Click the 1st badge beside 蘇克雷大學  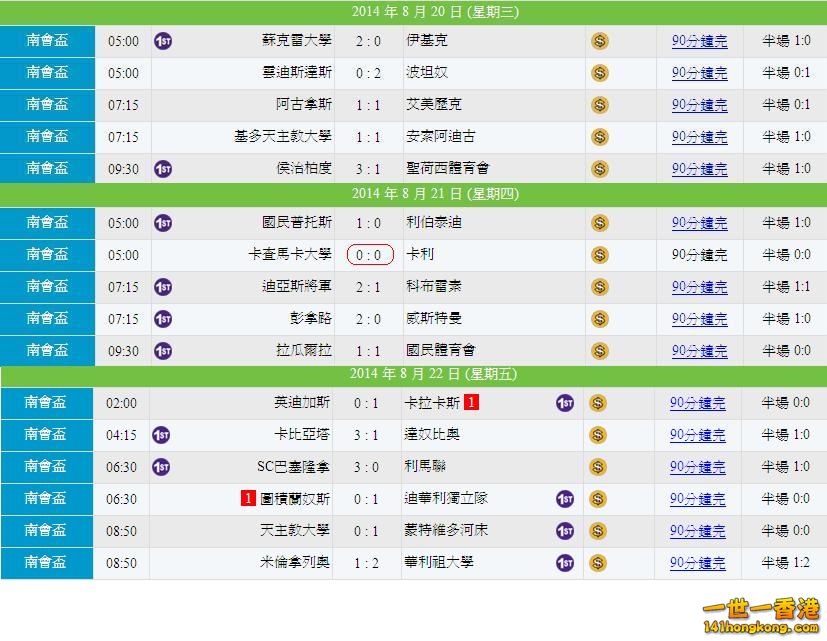pyautogui.click(x=163, y=41)
